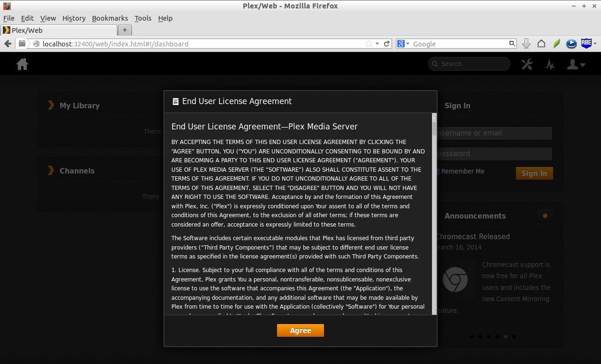Agree to the End User License Agreement
Image resolution: width=601 pixels, height=364 pixels.
pos(300,331)
